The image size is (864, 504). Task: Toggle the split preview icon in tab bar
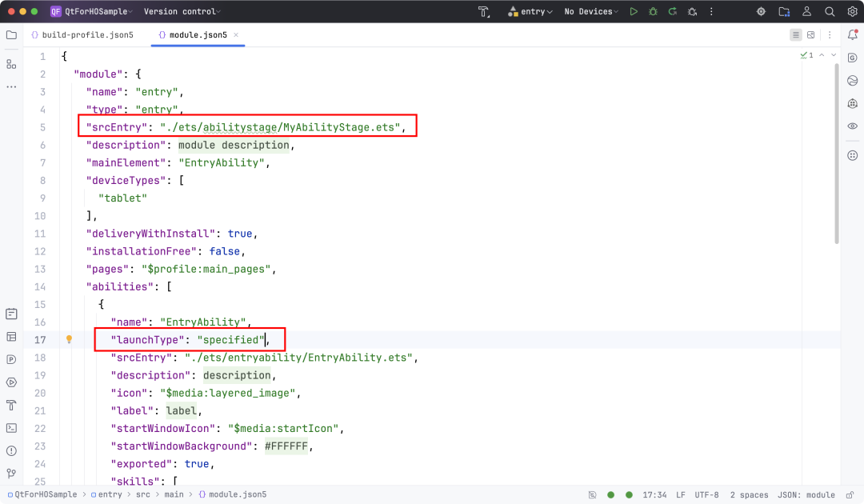click(x=810, y=34)
